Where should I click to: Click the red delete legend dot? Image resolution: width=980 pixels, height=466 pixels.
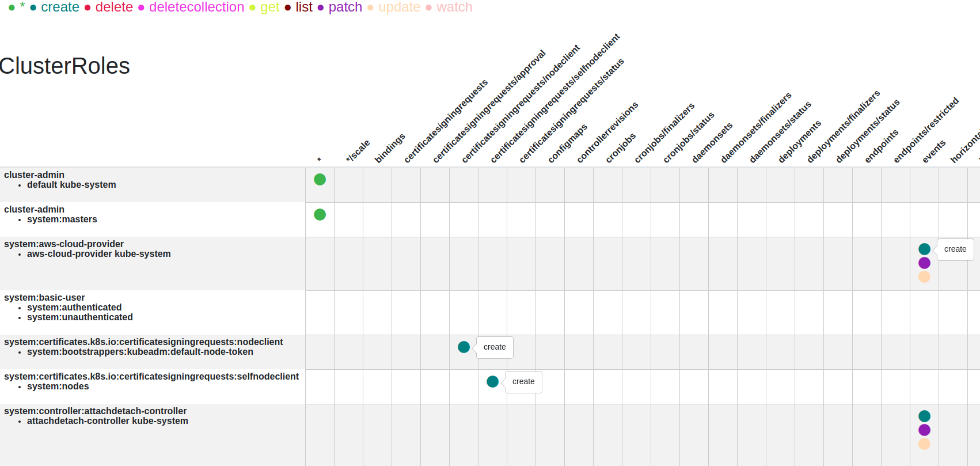tap(88, 8)
